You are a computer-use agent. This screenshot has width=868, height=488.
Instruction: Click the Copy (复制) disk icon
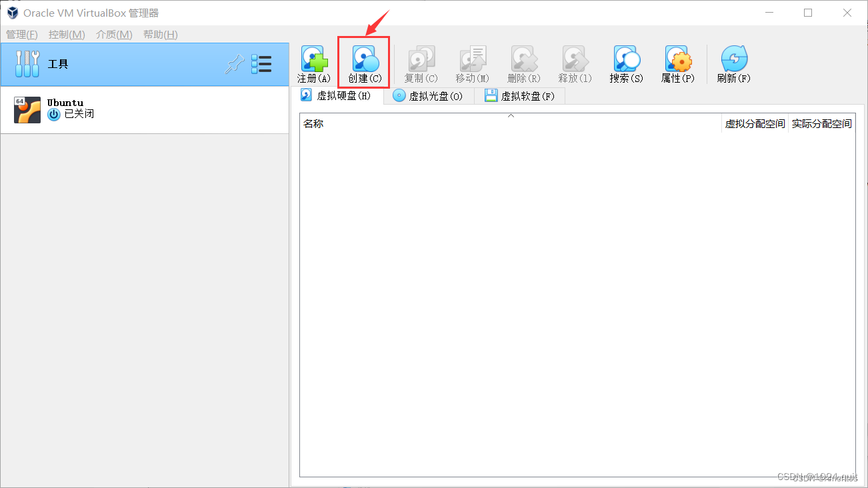(x=421, y=59)
